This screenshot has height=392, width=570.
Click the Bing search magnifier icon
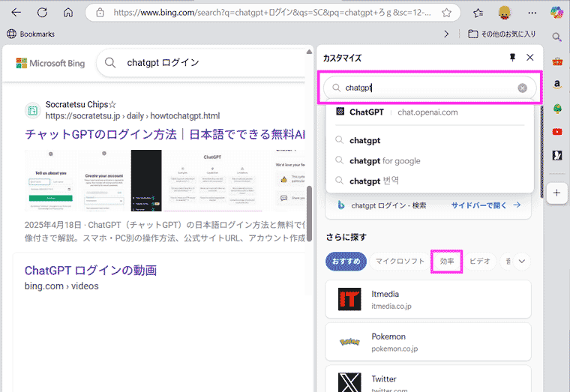tap(110, 63)
